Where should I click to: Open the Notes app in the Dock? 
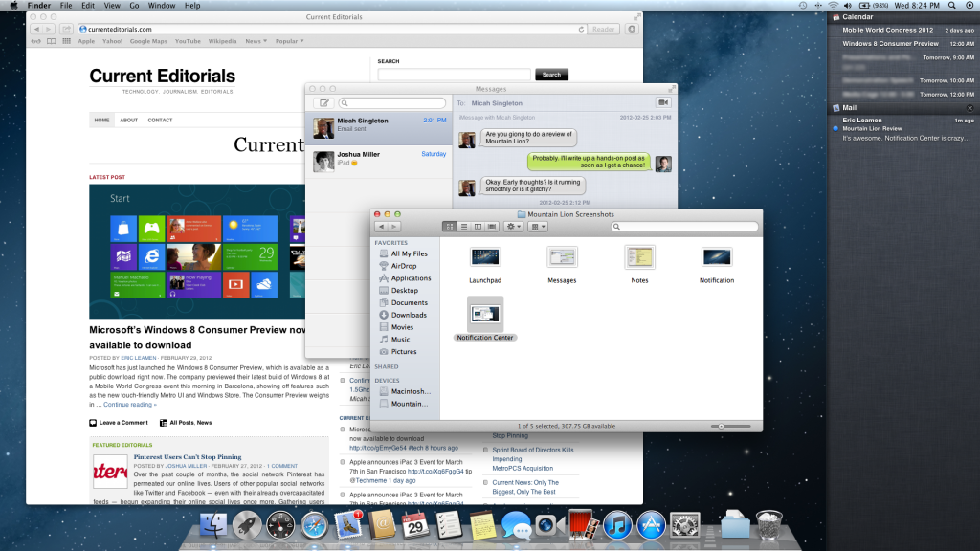pos(481,524)
